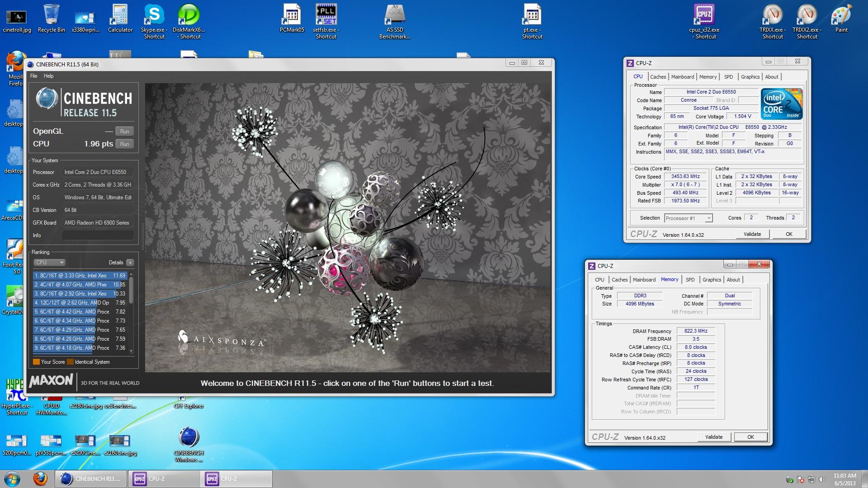Click the ranking list scrollbar
868x488 pixels.
pyautogui.click(x=131, y=290)
